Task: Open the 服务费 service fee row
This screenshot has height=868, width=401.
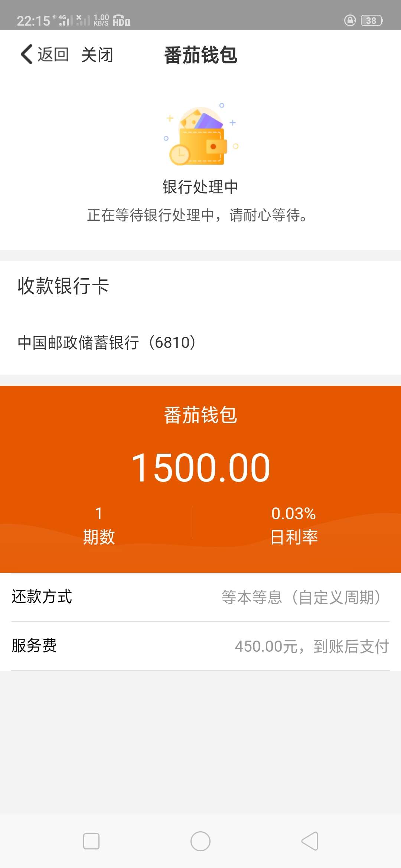Action: (x=200, y=646)
